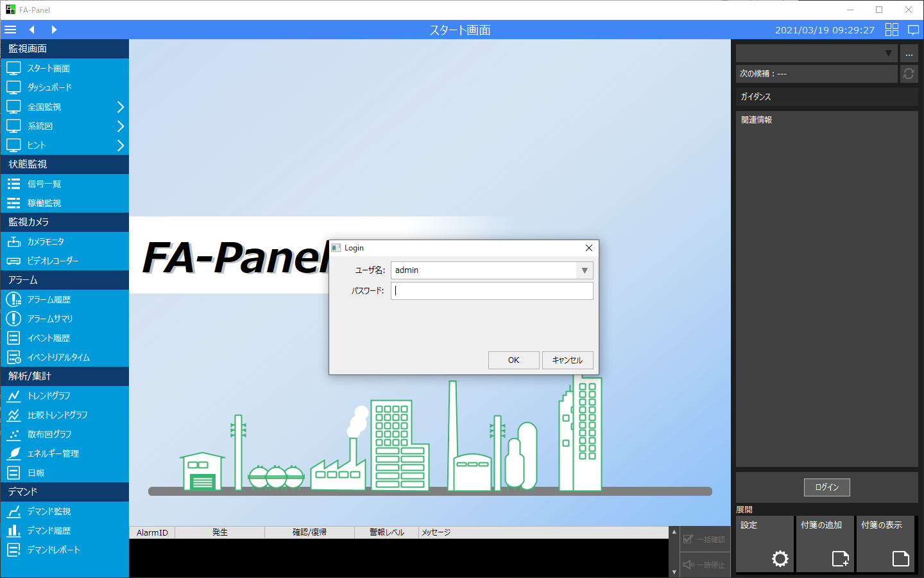Click the 設定 gear tile

pos(765,543)
